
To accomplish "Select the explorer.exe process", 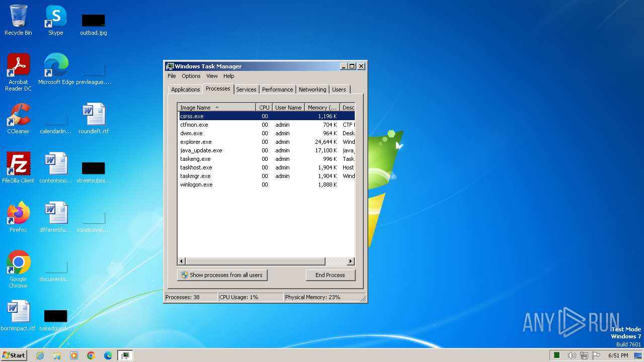I will pos(267,142).
